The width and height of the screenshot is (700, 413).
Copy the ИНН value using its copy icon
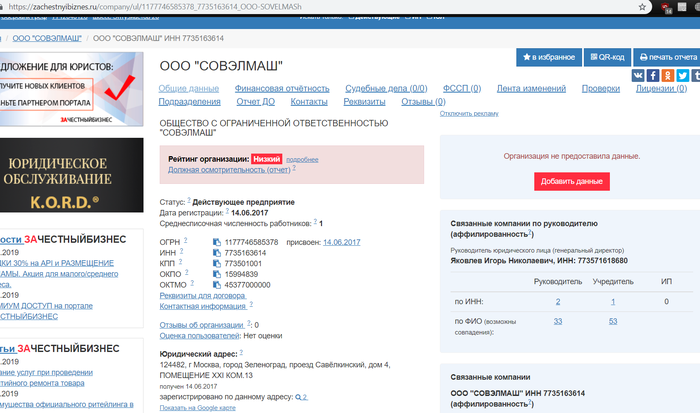216,253
